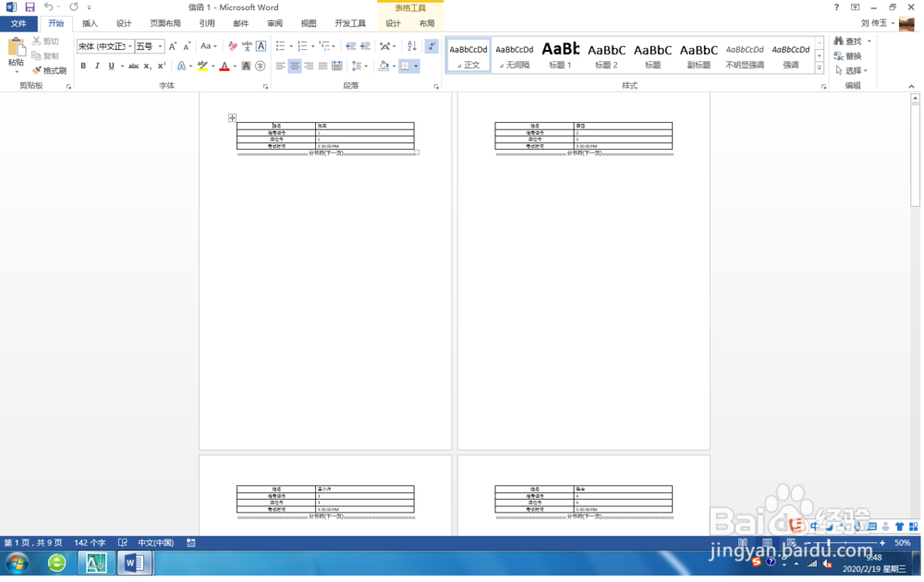The image size is (924, 582).
Task: Select the center alignment icon
Action: pyautogui.click(x=293, y=65)
